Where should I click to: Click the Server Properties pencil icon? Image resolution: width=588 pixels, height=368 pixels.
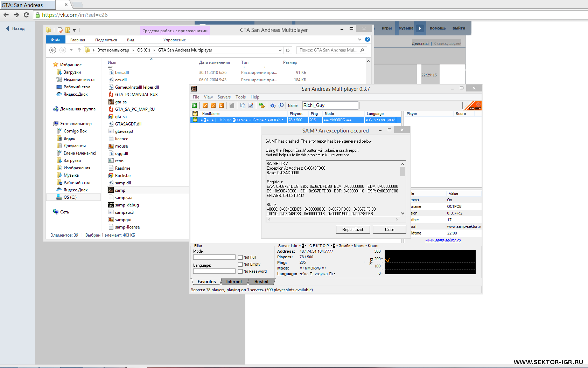tap(251, 105)
